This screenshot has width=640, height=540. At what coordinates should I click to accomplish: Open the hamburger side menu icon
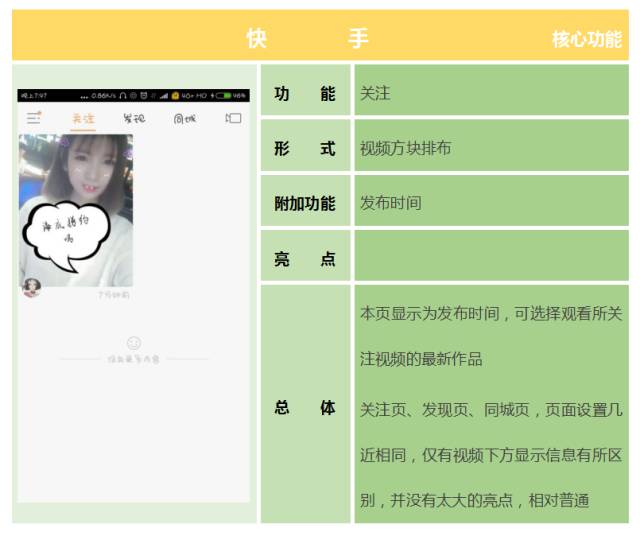pyautogui.click(x=34, y=118)
